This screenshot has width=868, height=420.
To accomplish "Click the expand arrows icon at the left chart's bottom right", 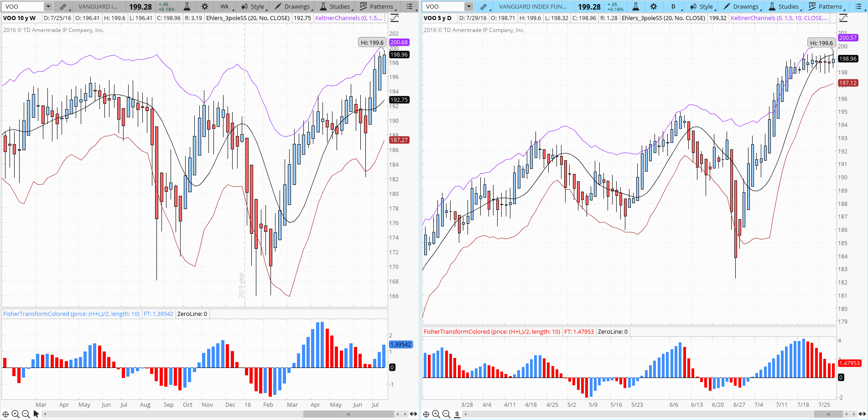I will pos(413,414).
